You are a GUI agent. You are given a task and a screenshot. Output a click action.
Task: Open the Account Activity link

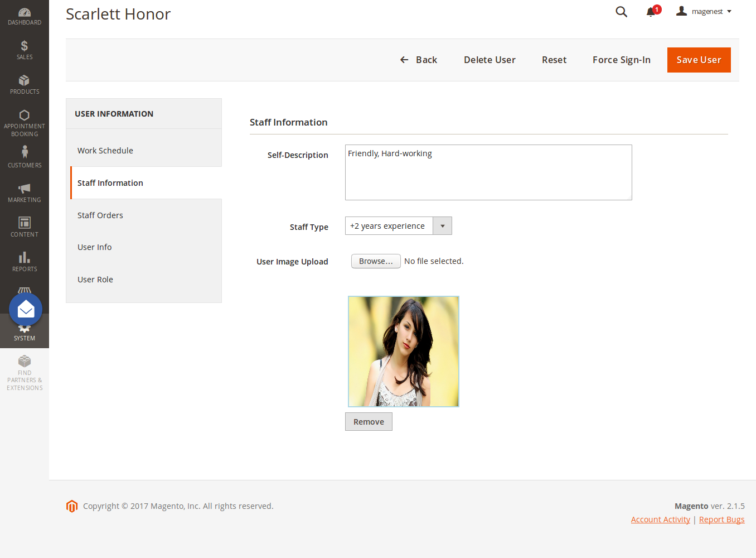(660, 519)
